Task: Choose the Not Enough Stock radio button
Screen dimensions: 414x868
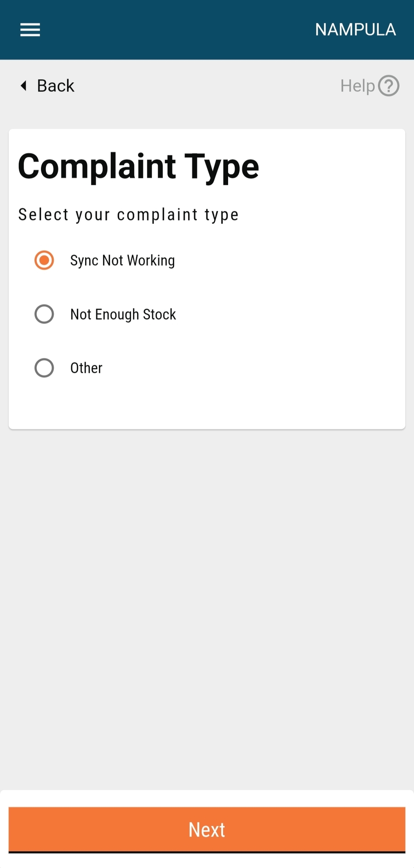Action: coord(44,314)
